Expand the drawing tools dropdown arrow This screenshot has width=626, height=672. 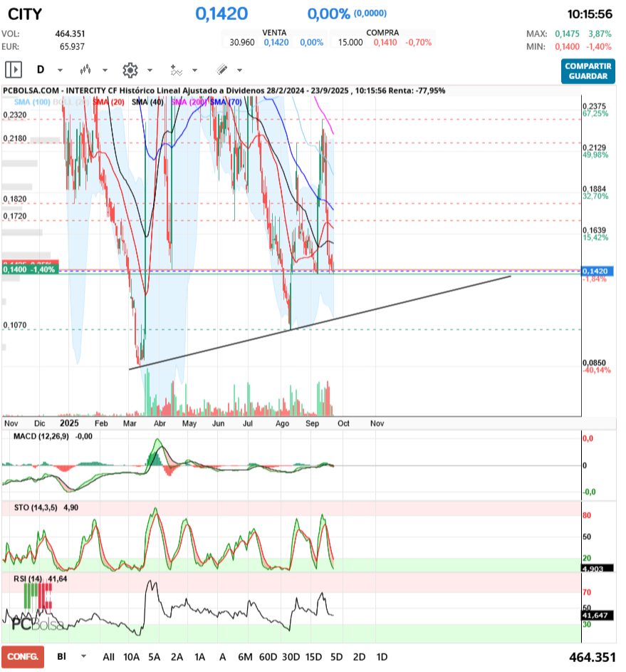(x=240, y=71)
